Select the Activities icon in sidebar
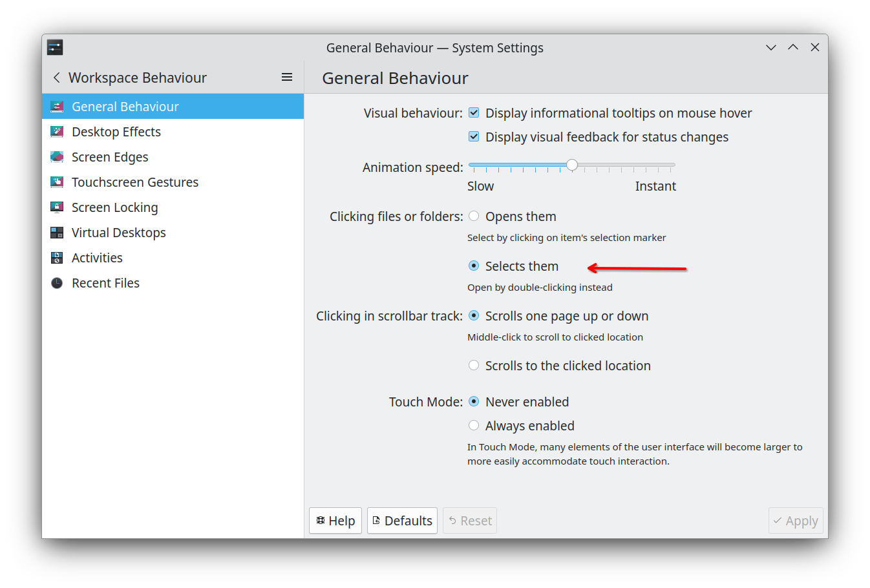The height and width of the screenshot is (588, 870). coord(57,258)
